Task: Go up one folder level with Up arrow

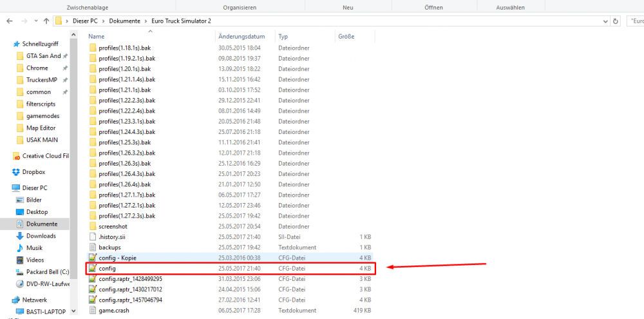Action: point(46,21)
